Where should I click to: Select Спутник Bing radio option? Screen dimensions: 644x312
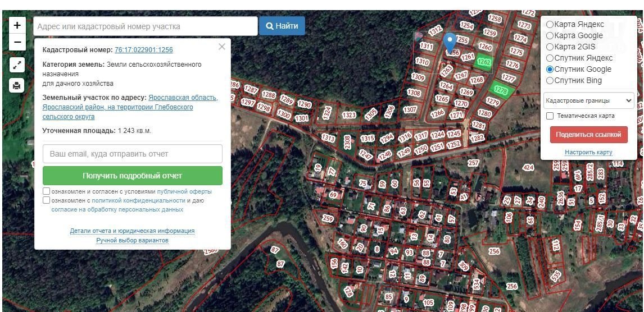pos(550,80)
